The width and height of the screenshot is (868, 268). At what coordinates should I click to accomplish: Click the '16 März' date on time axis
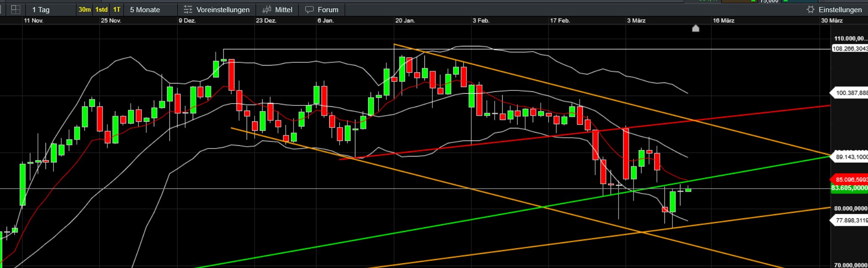point(724,21)
